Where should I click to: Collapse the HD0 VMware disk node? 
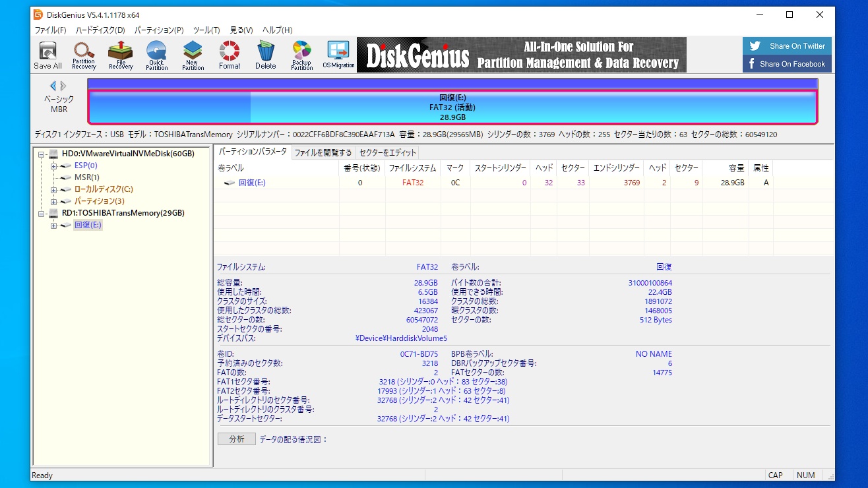42,154
